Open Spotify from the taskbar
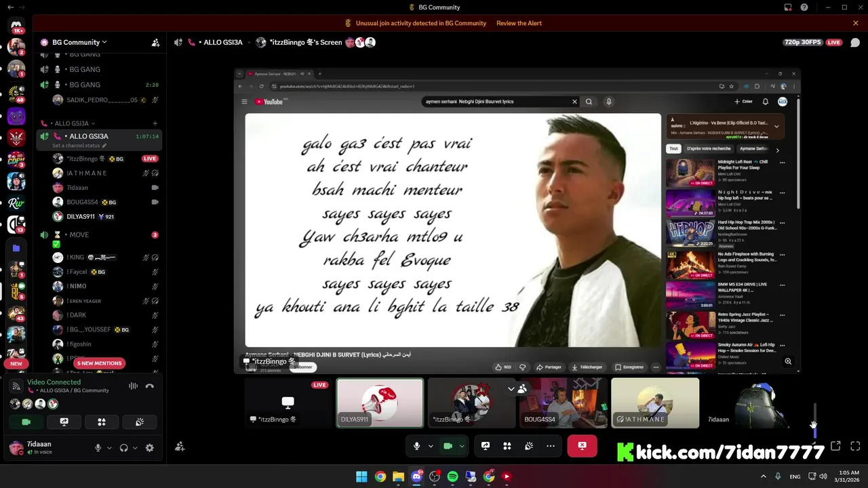The width and height of the screenshot is (868, 488). 452,476
